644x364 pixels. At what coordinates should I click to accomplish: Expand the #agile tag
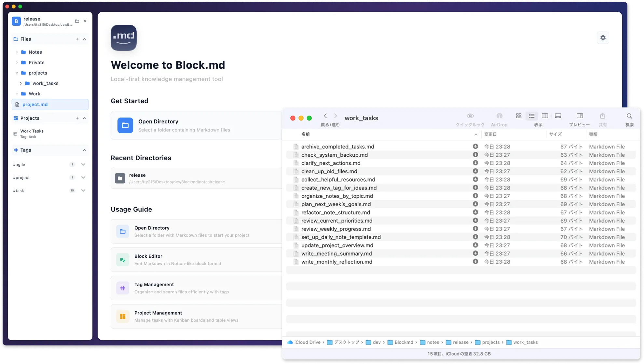pyautogui.click(x=83, y=164)
